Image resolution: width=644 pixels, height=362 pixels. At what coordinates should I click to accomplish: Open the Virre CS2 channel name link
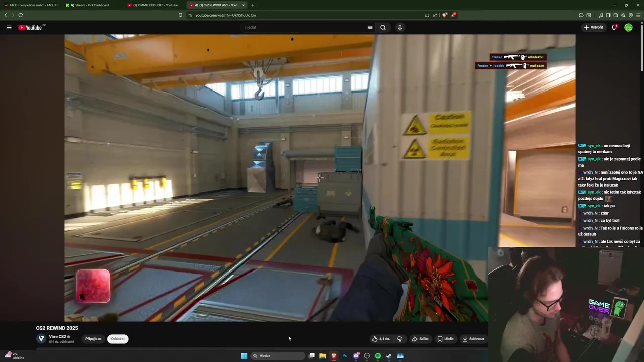[57, 337]
